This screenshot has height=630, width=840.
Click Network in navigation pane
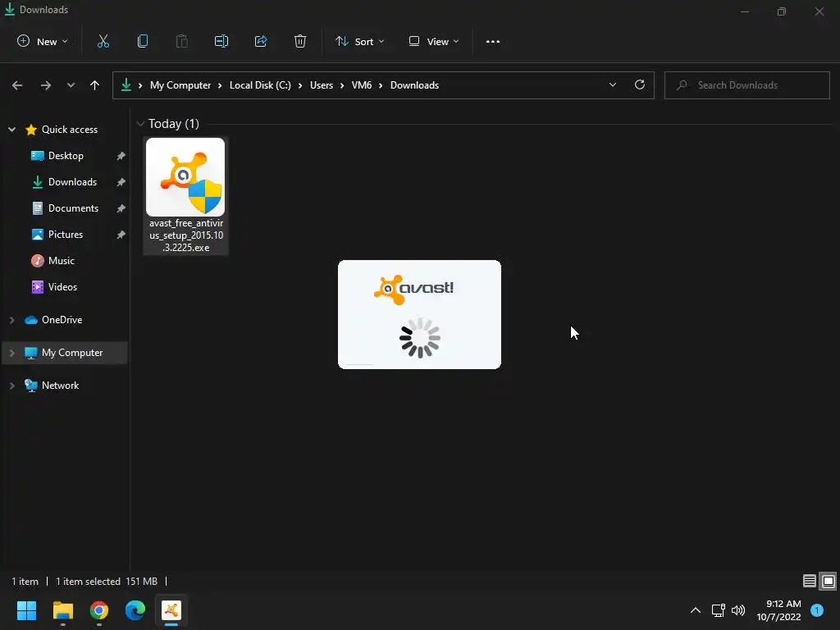tap(60, 386)
